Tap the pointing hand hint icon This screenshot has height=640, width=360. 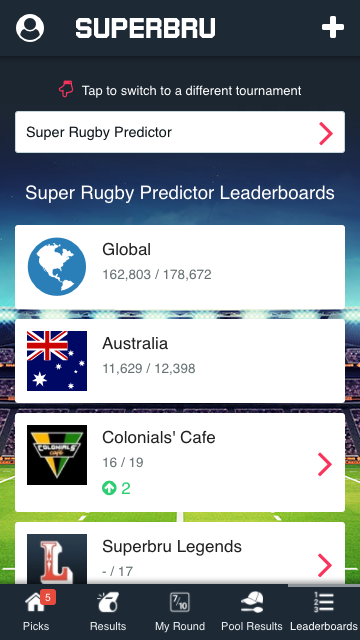point(66,89)
